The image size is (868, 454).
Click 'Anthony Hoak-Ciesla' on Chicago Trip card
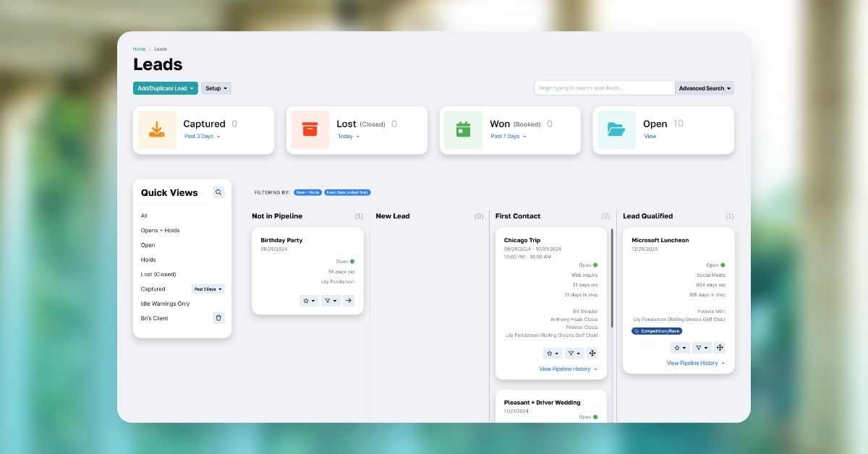pos(574,320)
